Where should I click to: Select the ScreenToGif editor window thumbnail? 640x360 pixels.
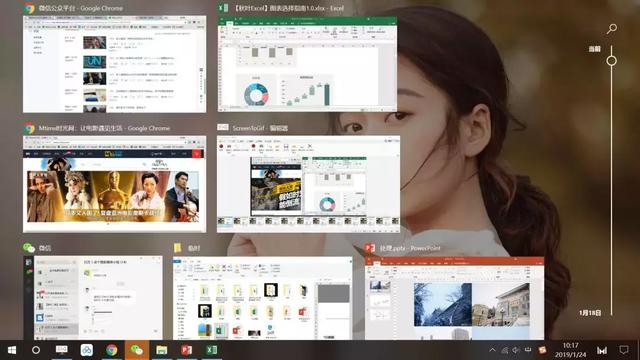308,184
